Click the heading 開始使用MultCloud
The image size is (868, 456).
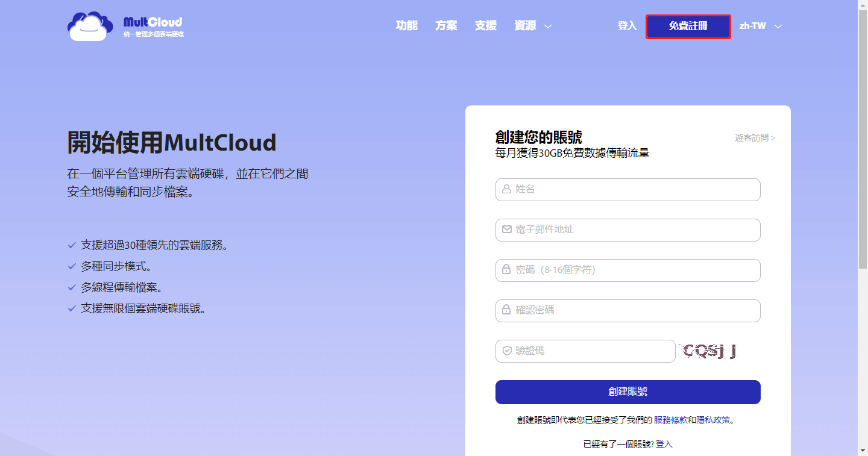[172, 143]
